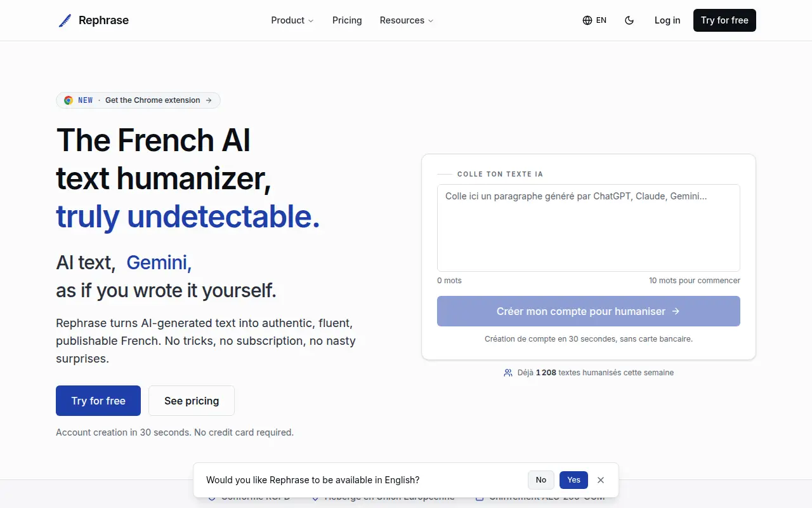Open the EN language selector
The width and height of the screenshot is (812, 508).
click(594, 20)
